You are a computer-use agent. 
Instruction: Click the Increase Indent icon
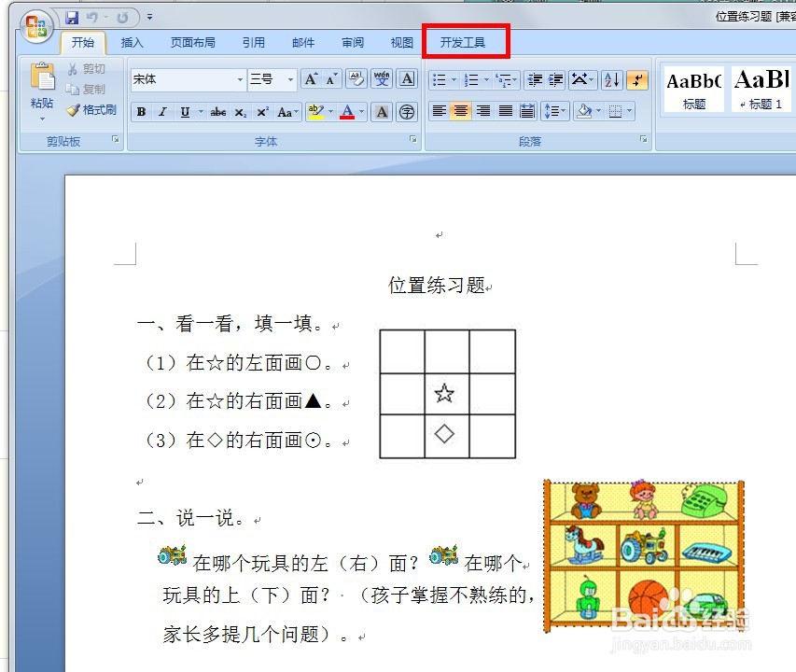point(553,78)
